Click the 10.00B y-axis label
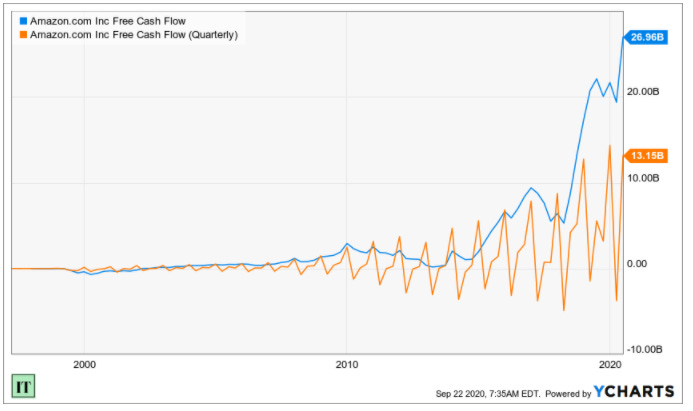This screenshot has height=411, width=693. click(643, 178)
